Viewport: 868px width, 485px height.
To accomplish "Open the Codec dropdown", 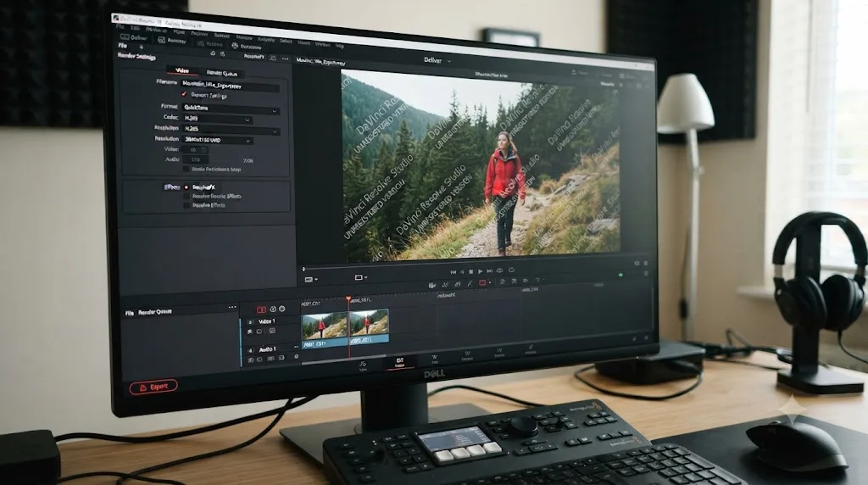I will click(x=218, y=119).
